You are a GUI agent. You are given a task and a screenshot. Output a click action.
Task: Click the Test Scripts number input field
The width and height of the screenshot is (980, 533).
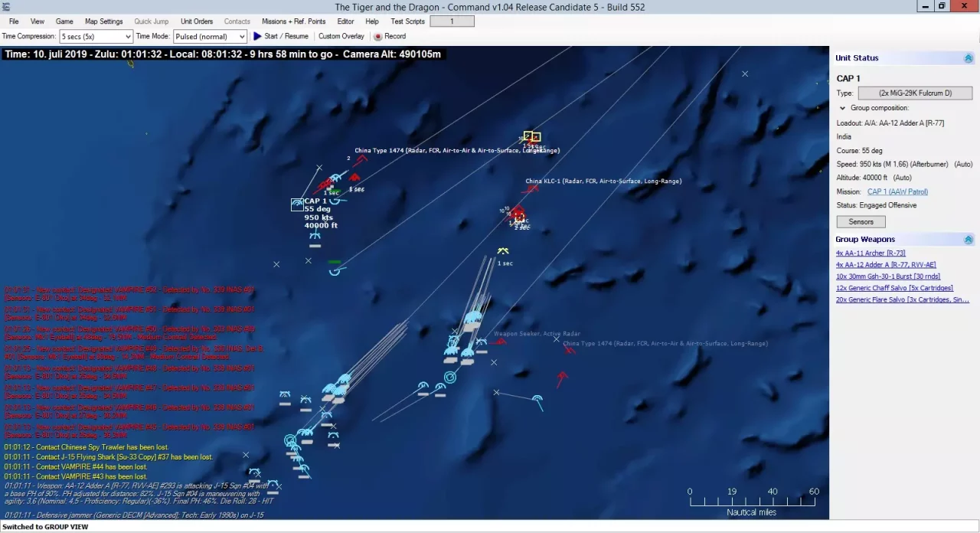[x=452, y=21]
